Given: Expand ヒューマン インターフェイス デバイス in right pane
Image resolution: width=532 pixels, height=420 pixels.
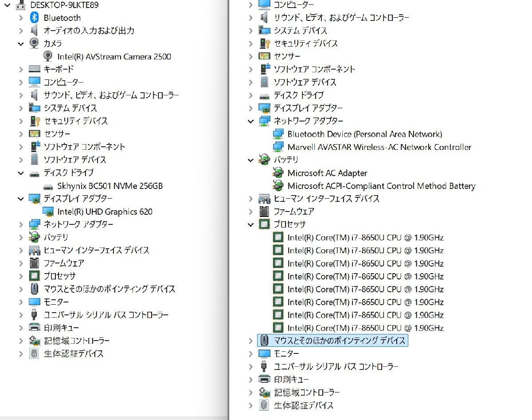Looking at the screenshot, I should click(251, 198).
